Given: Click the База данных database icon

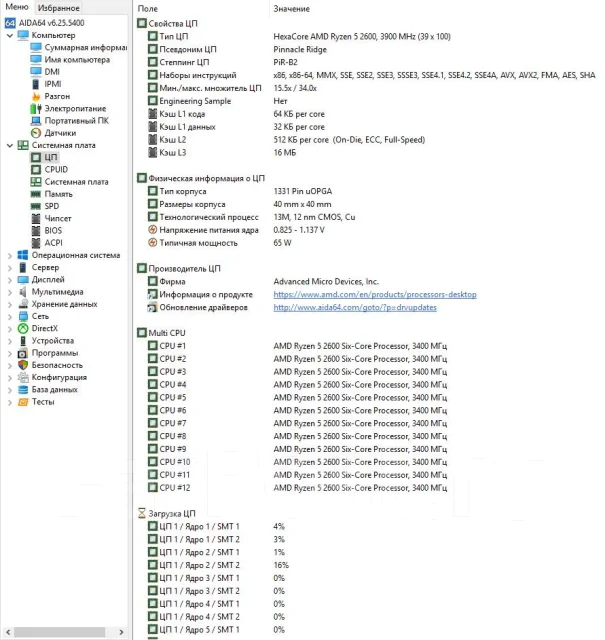Looking at the screenshot, I should pyautogui.click(x=23, y=390).
